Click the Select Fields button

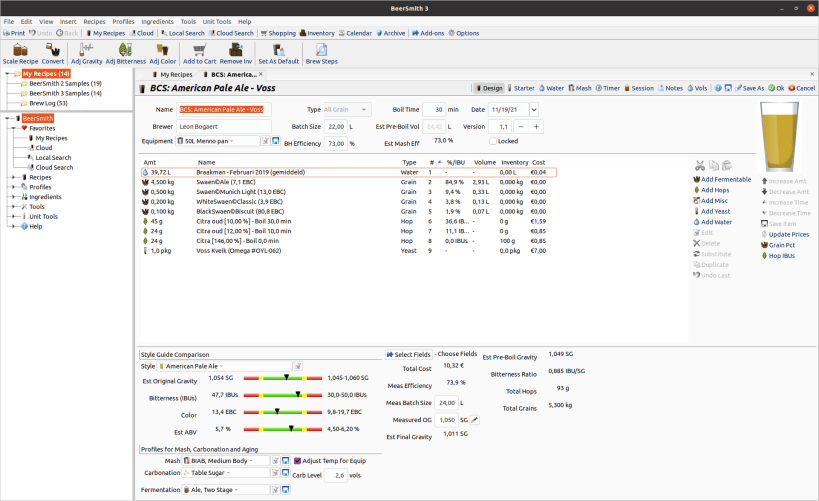(408, 354)
